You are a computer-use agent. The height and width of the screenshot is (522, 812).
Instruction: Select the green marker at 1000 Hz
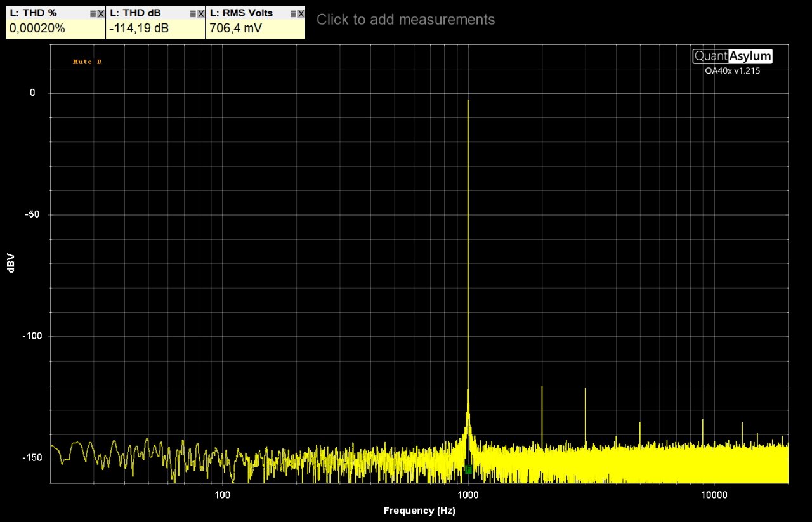(x=468, y=469)
